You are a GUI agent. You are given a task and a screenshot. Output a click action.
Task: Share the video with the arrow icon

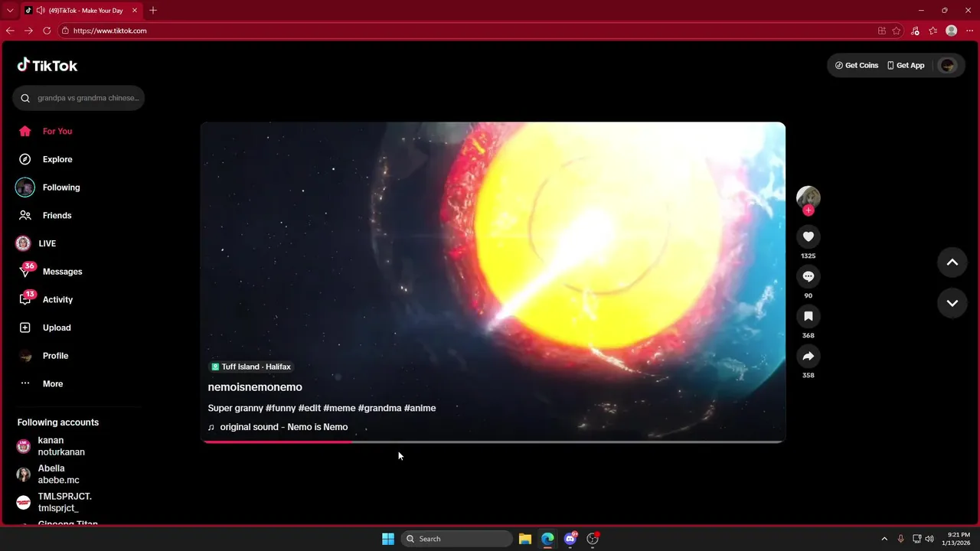(808, 356)
